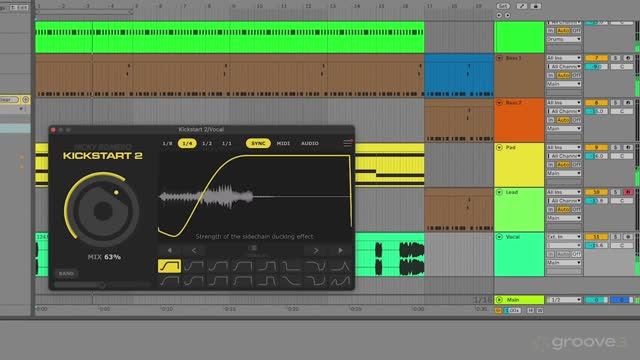Select the highlighted first ducking curve preset
The height and width of the screenshot is (360, 640).
(169, 266)
